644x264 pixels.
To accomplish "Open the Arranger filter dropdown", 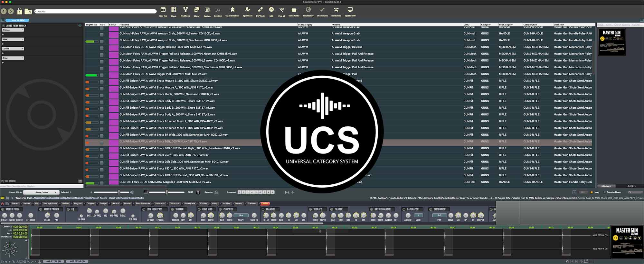I will (13, 30).
